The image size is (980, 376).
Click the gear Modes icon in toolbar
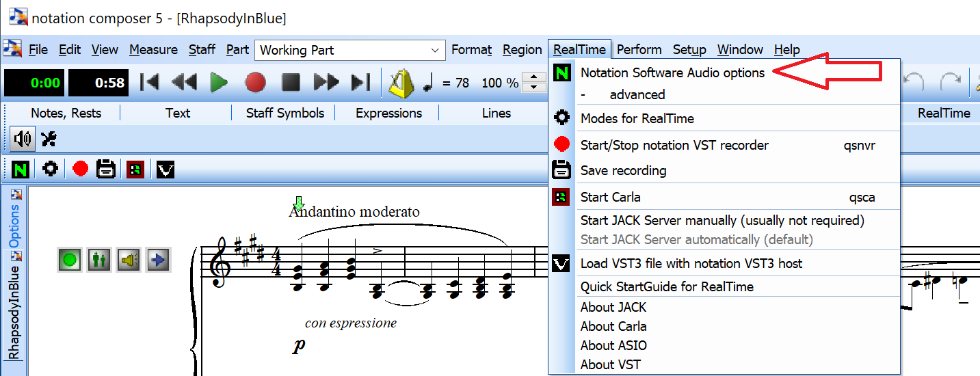coord(50,169)
